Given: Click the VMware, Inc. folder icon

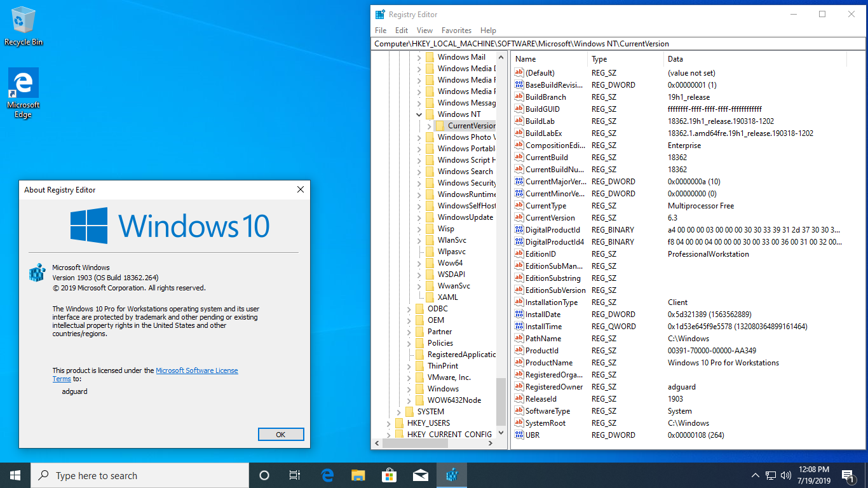Looking at the screenshot, I should [x=419, y=377].
